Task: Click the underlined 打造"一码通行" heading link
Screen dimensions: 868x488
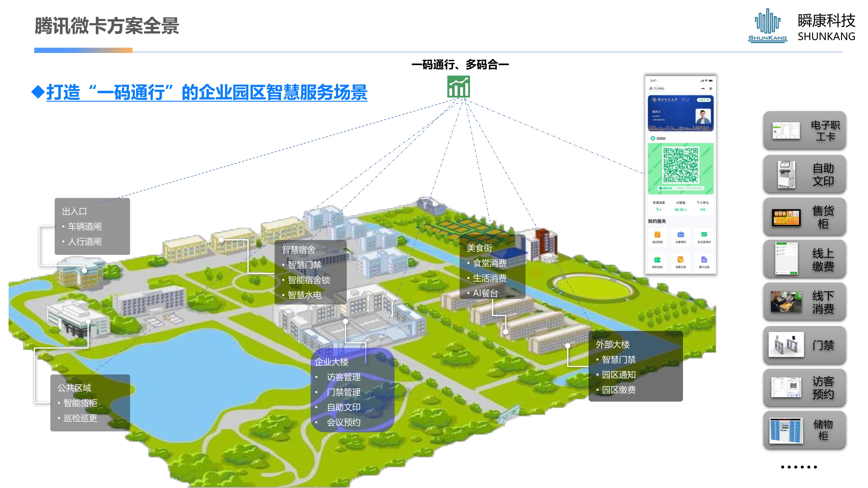Action: tap(207, 92)
